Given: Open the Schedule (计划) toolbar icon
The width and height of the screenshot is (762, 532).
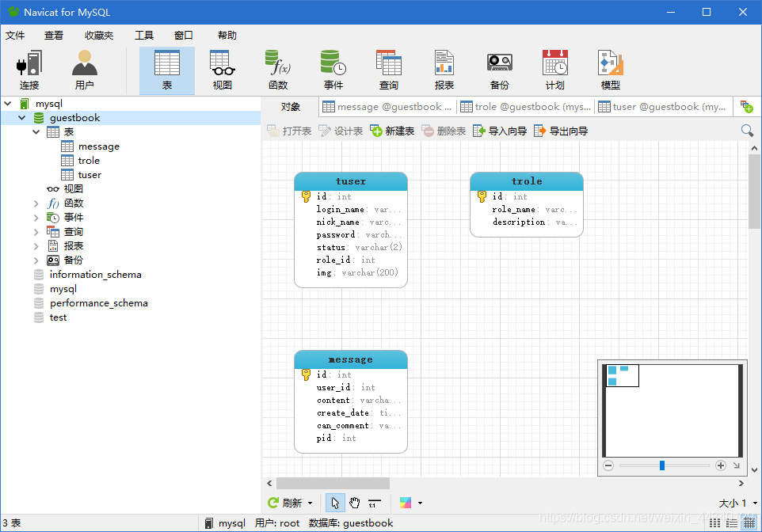Looking at the screenshot, I should point(555,70).
